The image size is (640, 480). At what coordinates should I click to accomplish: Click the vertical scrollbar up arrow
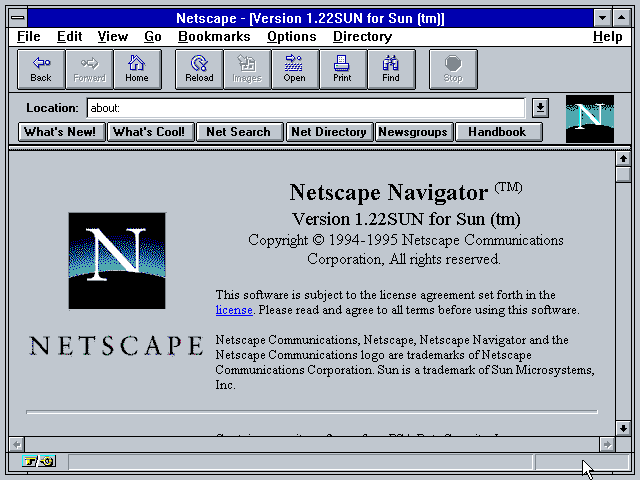623,158
